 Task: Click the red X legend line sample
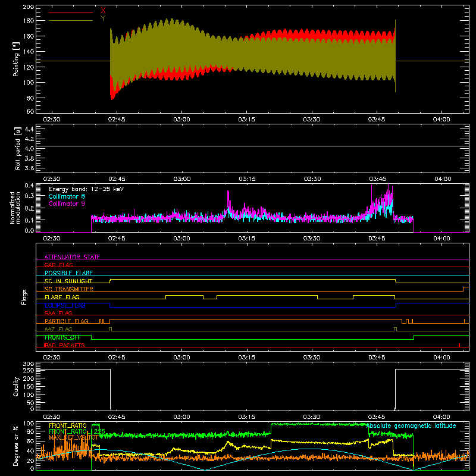[x=71, y=12]
